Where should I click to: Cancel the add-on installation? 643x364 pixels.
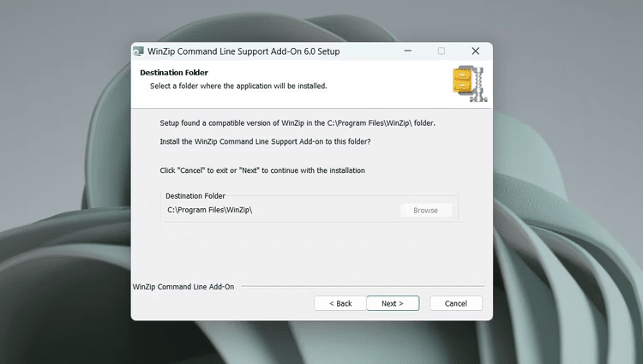click(455, 303)
